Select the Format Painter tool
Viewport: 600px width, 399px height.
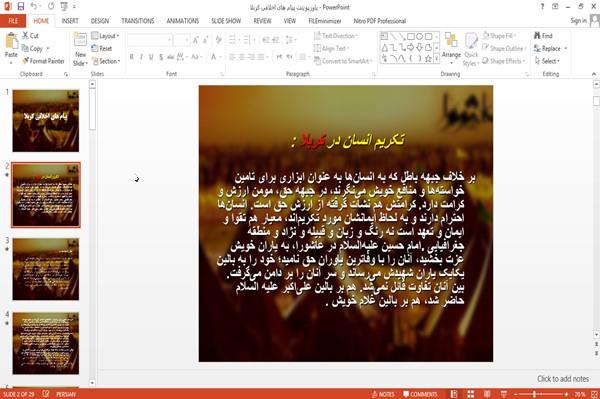[x=43, y=61]
